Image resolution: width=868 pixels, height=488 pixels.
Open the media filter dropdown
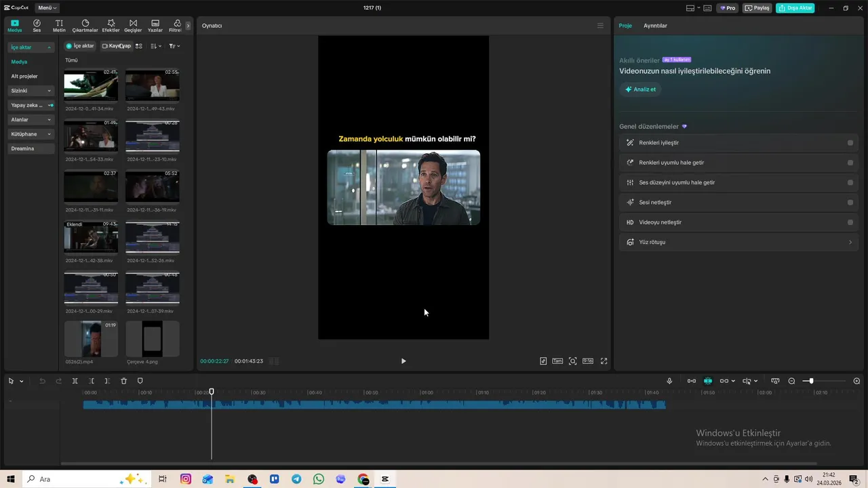174,46
